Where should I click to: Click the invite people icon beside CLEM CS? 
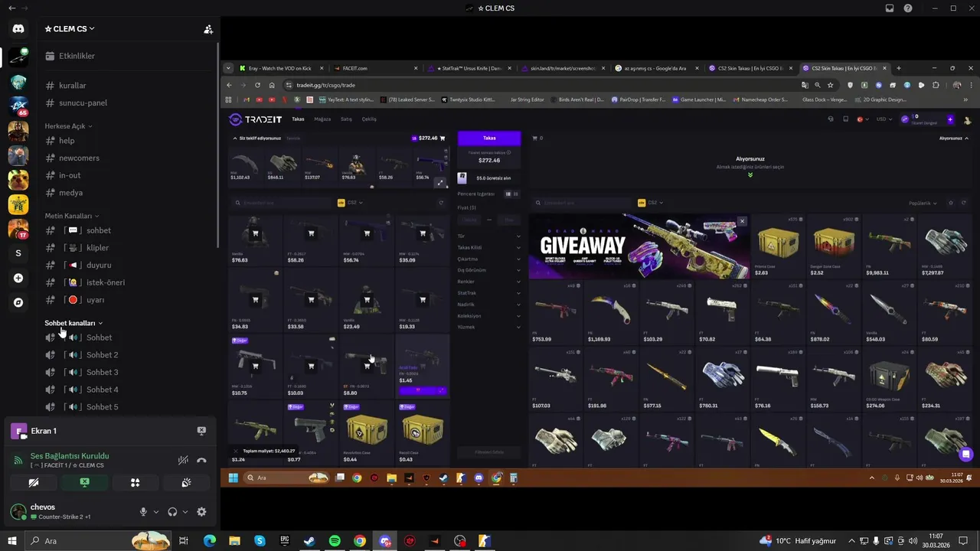pyautogui.click(x=207, y=29)
